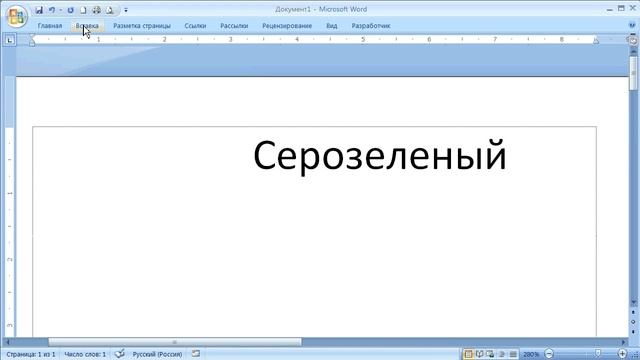Click the zoom slider handle
640x360 pixels.
[598, 353]
